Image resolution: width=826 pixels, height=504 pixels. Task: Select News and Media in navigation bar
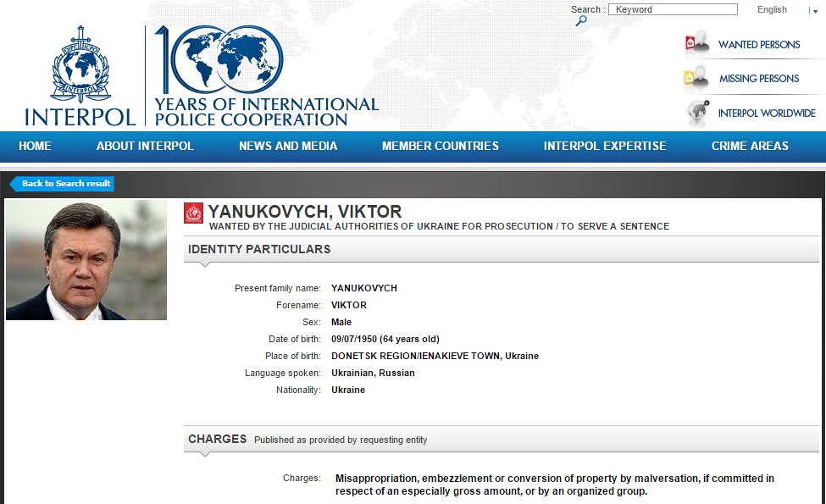pyautogui.click(x=288, y=146)
